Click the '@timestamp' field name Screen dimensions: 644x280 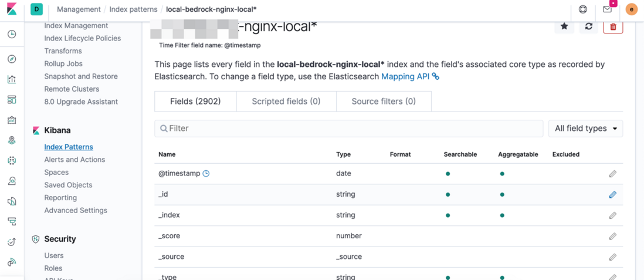179,174
